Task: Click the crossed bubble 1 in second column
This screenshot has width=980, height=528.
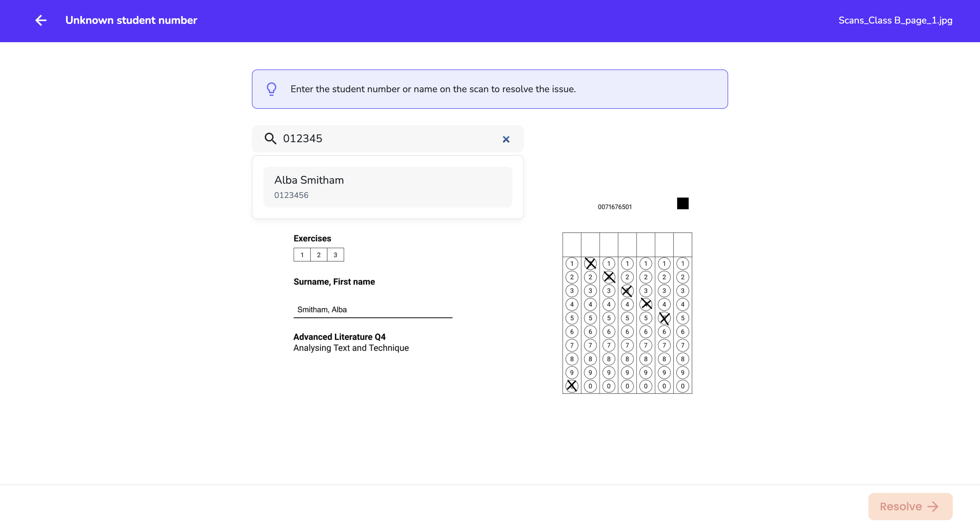Action: 590,263
